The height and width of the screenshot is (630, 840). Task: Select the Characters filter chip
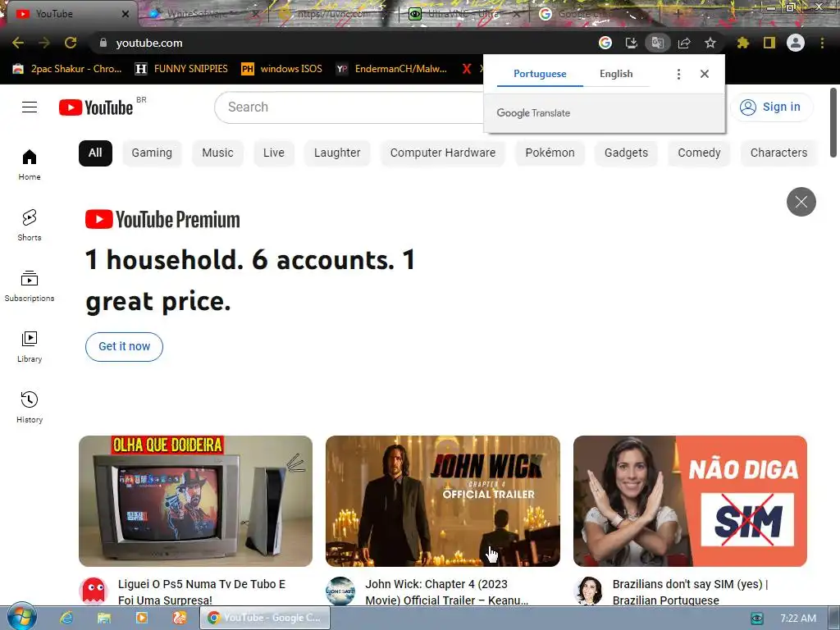779,153
